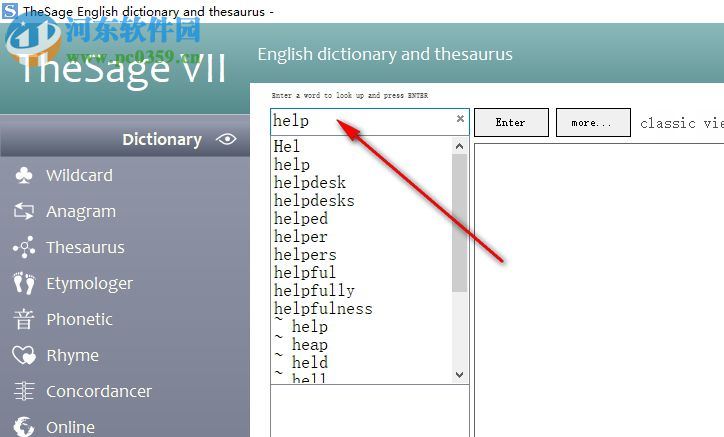Switch to classic view link

pos(682,123)
